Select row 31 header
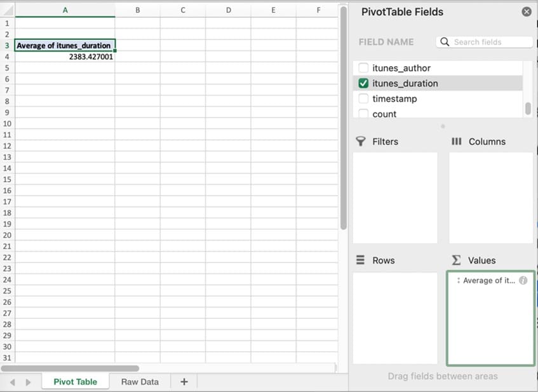Image resolution: width=538 pixels, height=392 pixels. (x=7, y=358)
